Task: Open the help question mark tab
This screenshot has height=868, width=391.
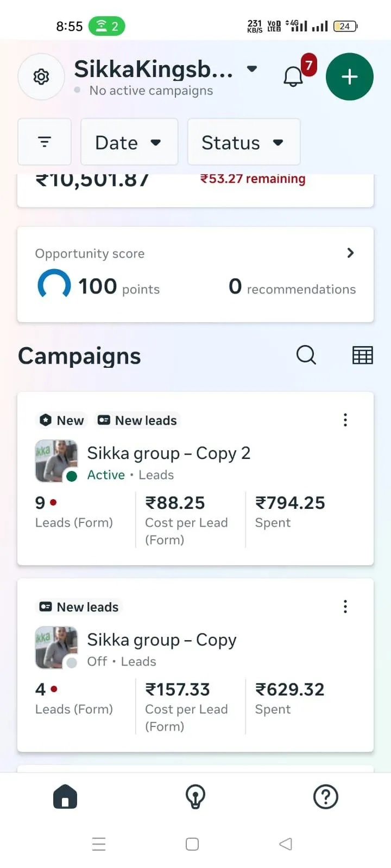Action: pos(326,797)
